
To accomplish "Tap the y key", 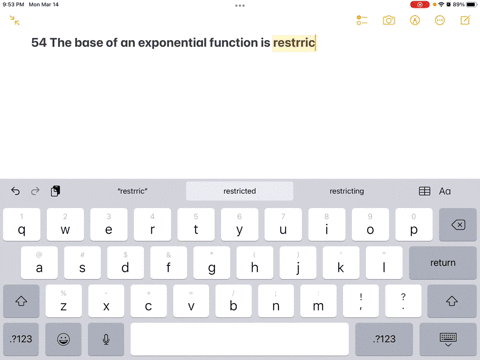I will [239, 225].
